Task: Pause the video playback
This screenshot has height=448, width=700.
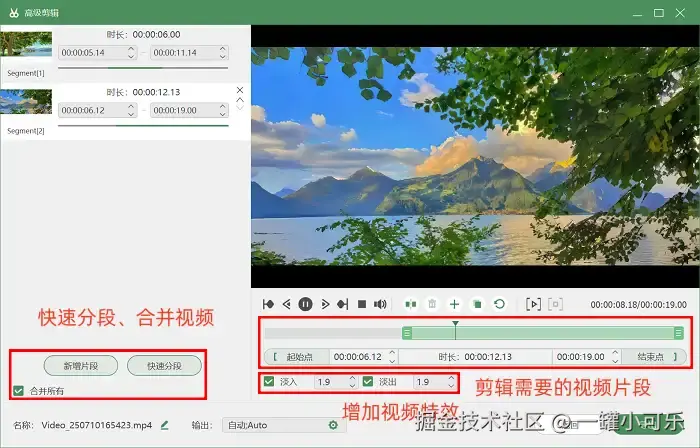Action: click(305, 304)
